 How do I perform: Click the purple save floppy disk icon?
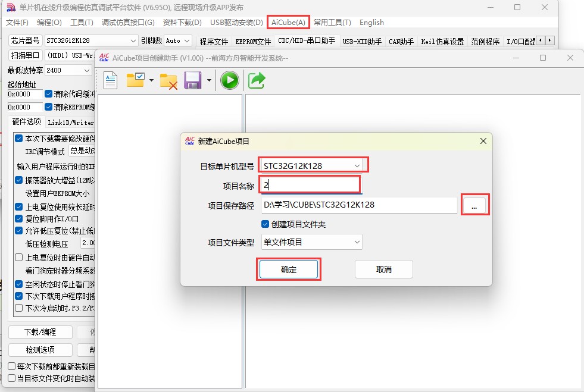192,80
